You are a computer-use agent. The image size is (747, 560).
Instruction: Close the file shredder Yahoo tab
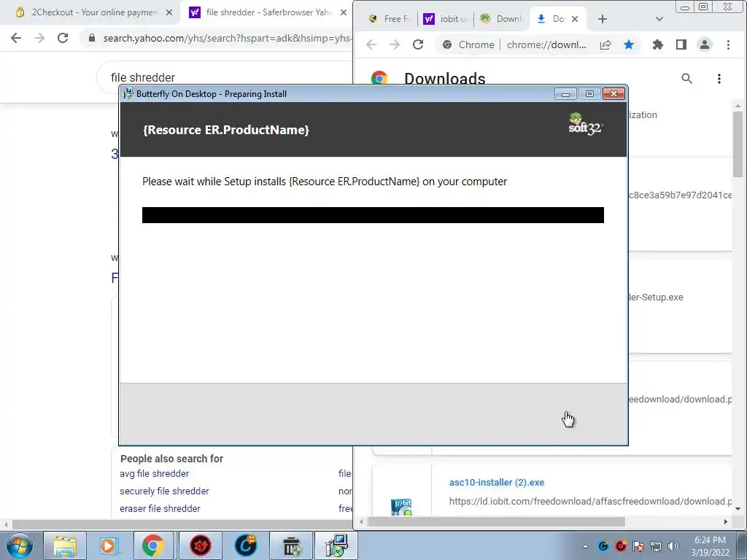(x=344, y=12)
